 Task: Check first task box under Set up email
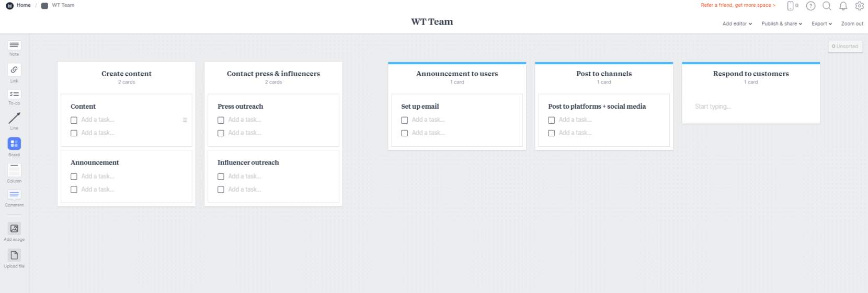point(405,120)
